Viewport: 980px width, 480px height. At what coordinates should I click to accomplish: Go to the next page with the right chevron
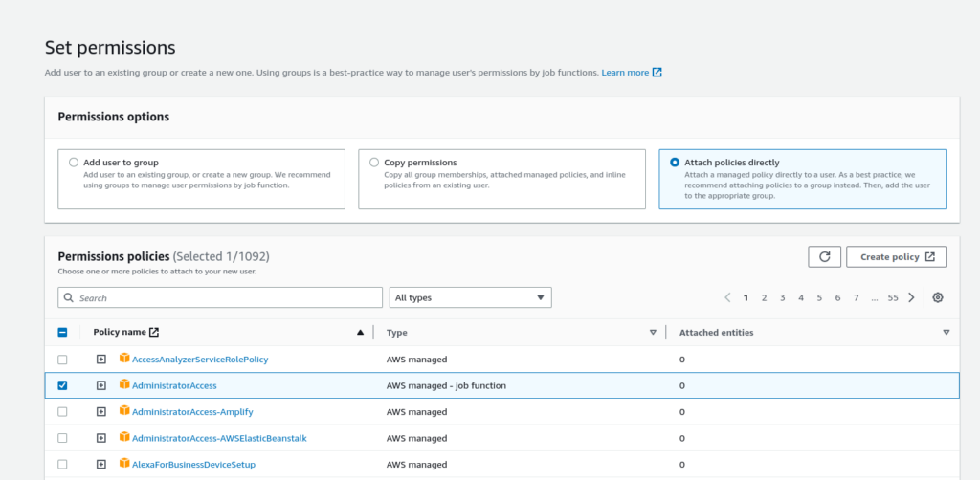coord(911,297)
